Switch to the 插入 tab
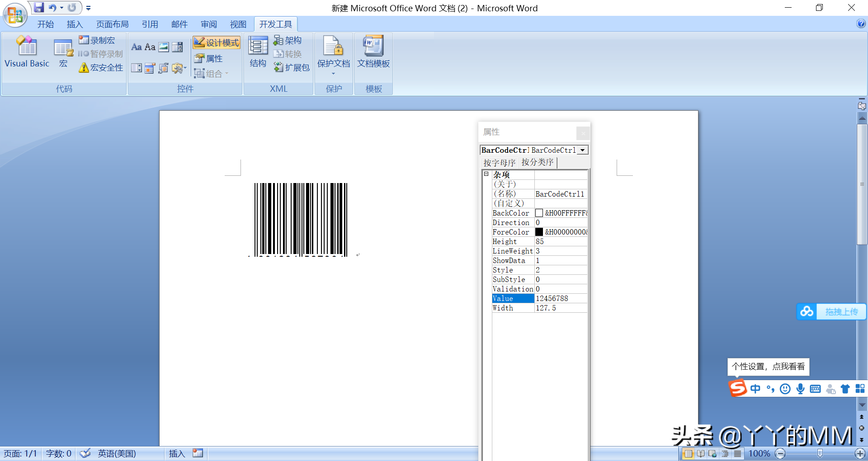Screen dimensions: 868x461 click(75, 24)
